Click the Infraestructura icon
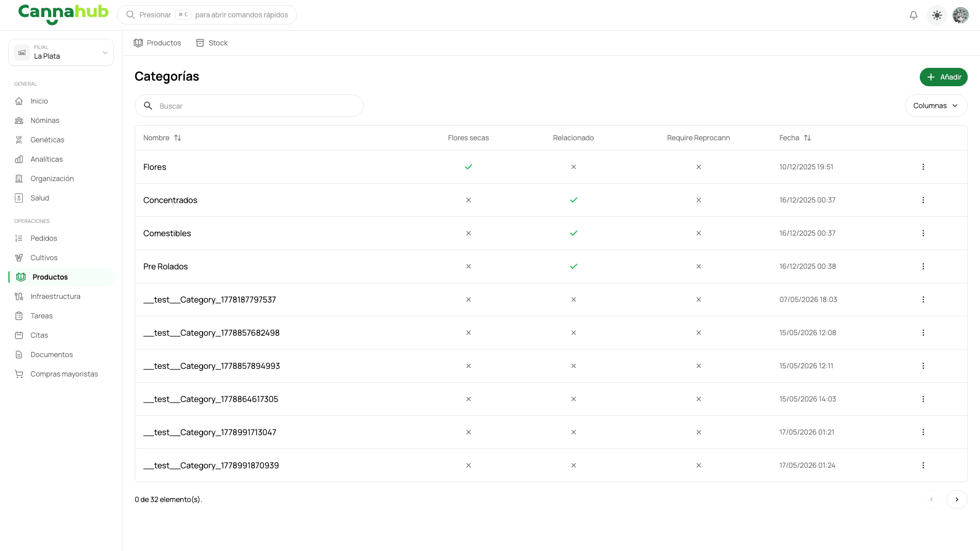980x551 pixels. [x=19, y=296]
